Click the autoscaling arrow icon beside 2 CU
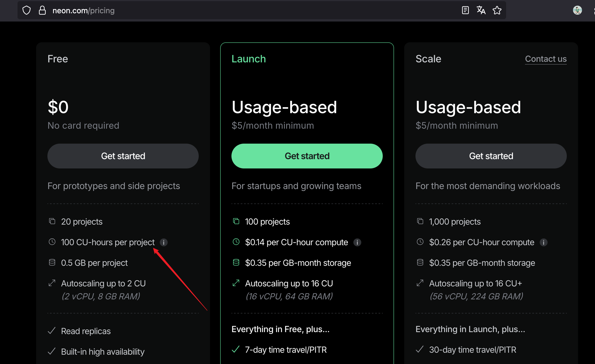 pos(52,283)
